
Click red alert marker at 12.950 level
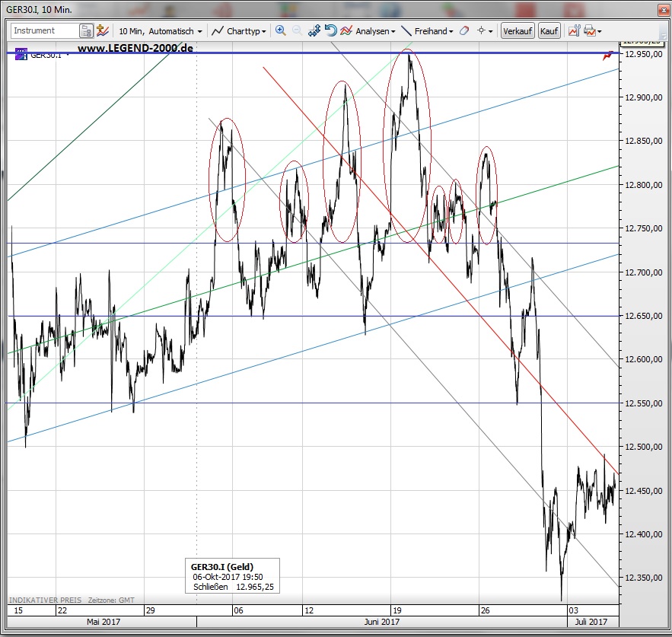click(608, 55)
